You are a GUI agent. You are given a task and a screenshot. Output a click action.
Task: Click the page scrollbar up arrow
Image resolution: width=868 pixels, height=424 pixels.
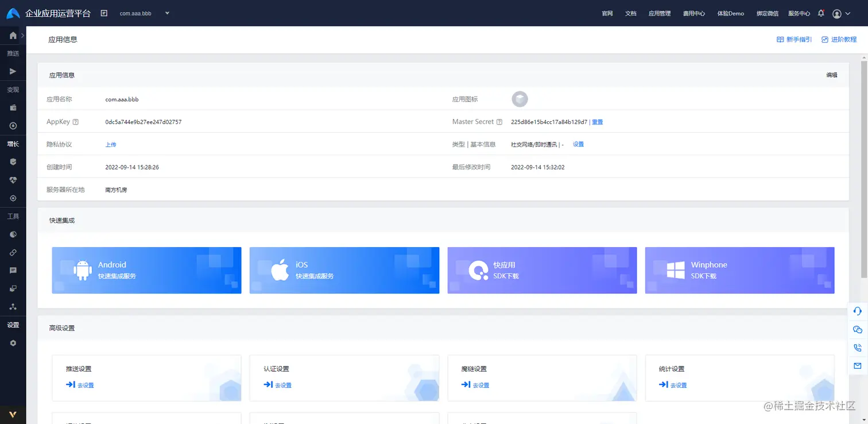coord(863,58)
